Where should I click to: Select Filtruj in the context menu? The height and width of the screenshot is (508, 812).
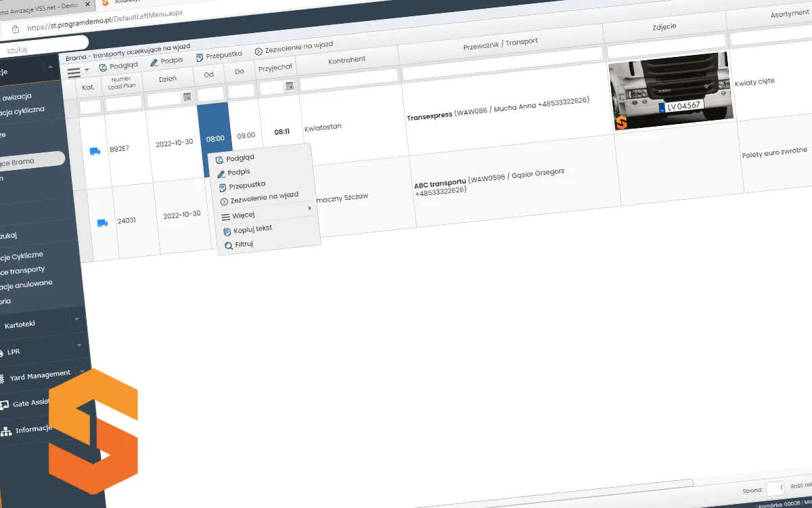pos(243,244)
